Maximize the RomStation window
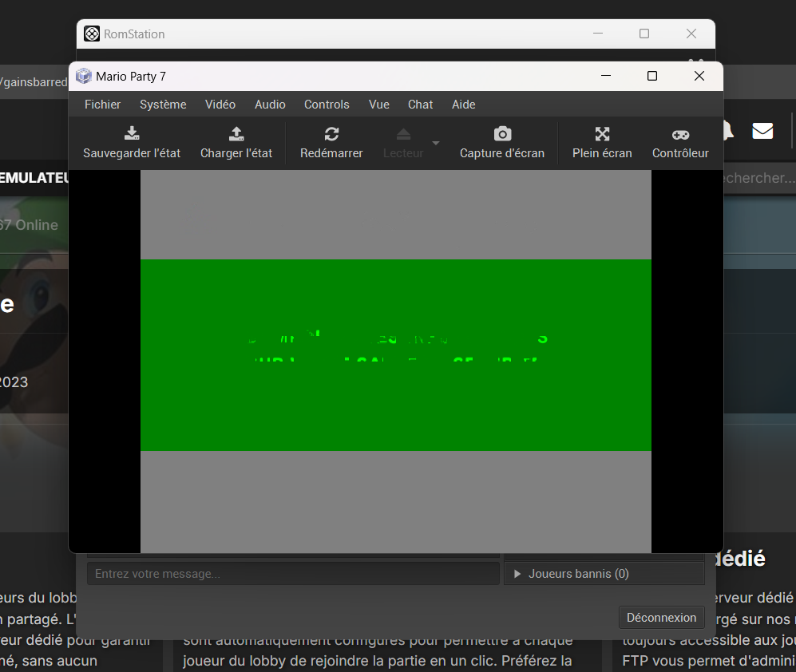This screenshot has width=796, height=672. pyautogui.click(x=644, y=34)
